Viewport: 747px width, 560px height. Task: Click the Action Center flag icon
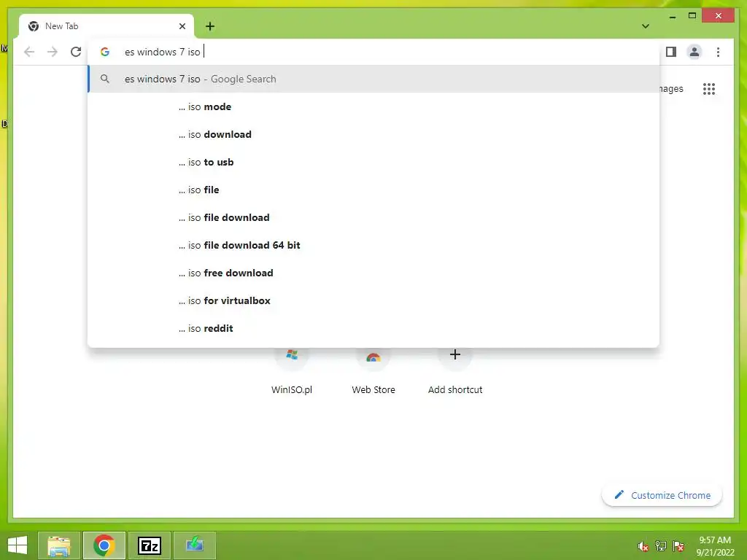[678, 546]
